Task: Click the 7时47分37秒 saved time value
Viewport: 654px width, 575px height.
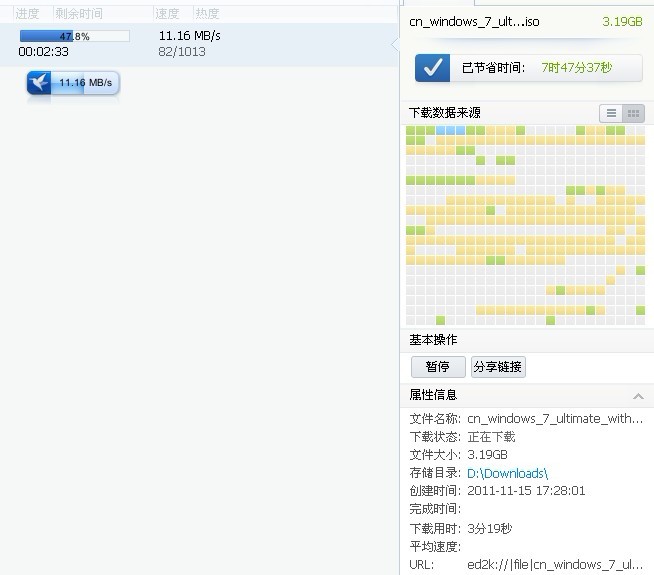Action: tap(576, 68)
